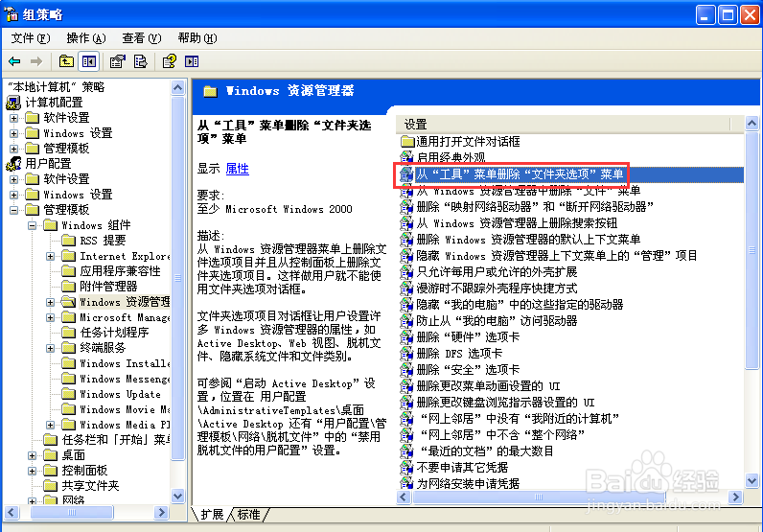This screenshot has height=532, width=763.
Task: Open the 操作(A) menu
Action: tap(85, 38)
